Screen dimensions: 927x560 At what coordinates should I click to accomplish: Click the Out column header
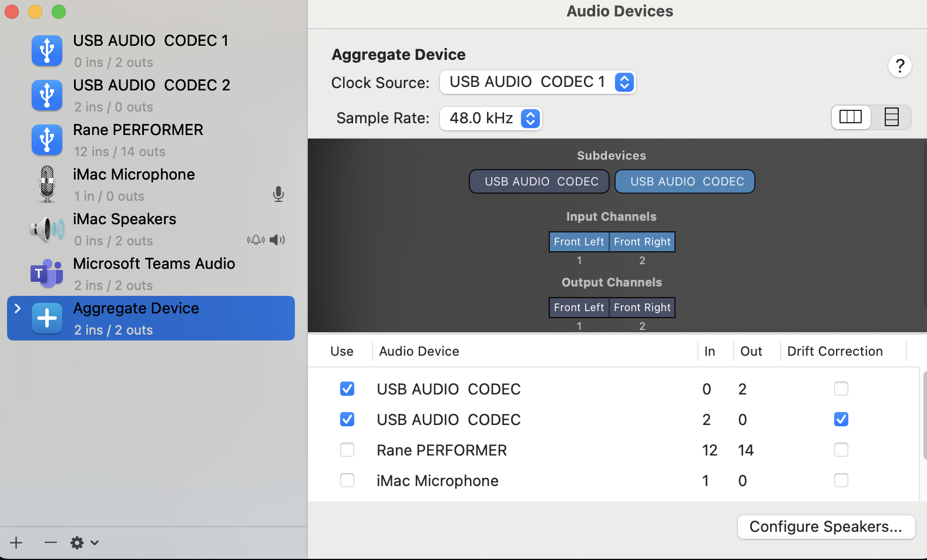[x=751, y=351]
